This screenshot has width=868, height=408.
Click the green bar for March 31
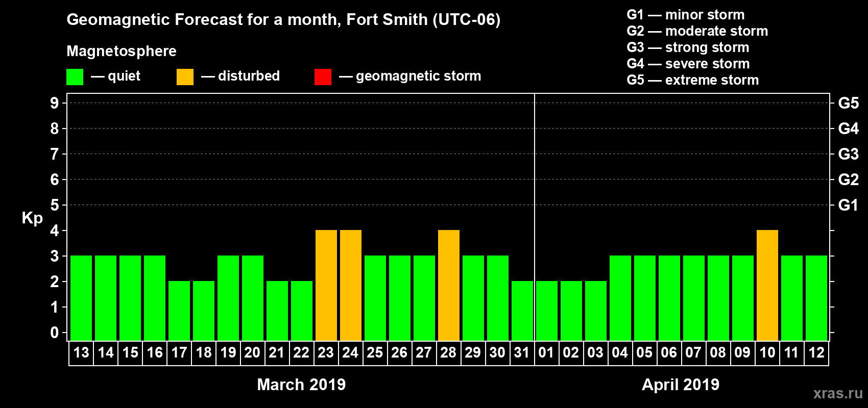coord(522,311)
